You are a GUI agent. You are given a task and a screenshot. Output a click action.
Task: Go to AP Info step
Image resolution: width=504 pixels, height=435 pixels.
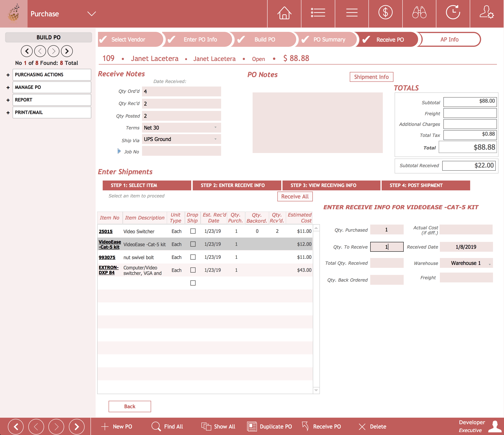click(x=449, y=39)
